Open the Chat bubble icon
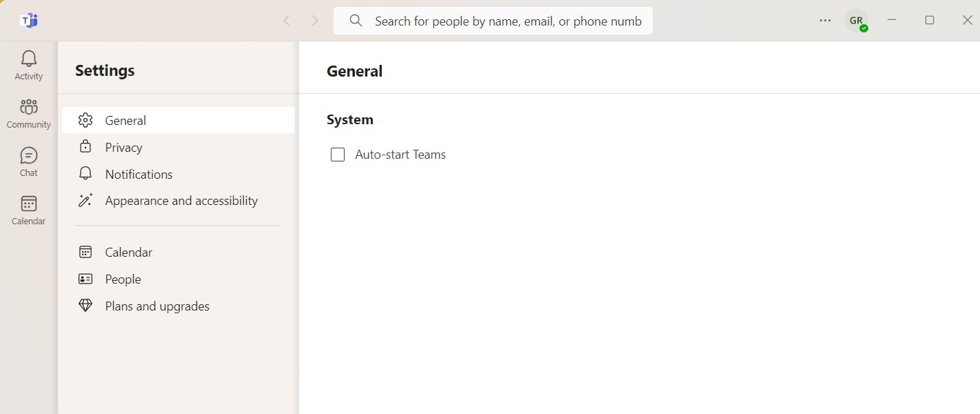The width and height of the screenshot is (980, 414). pyautogui.click(x=29, y=155)
